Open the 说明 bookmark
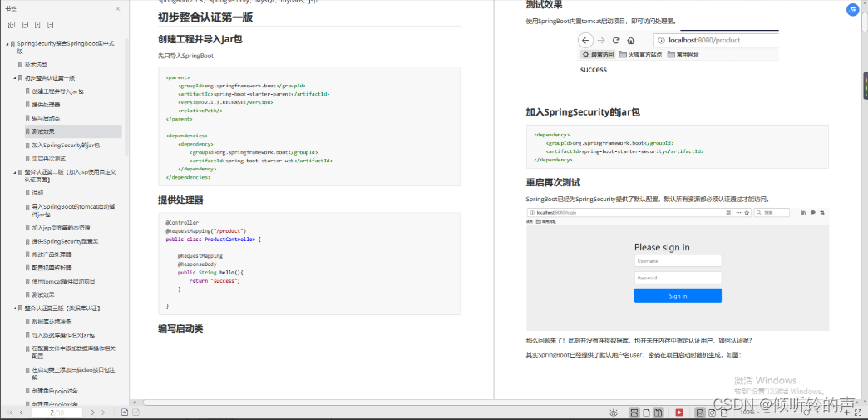 click(x=37, y=193)
